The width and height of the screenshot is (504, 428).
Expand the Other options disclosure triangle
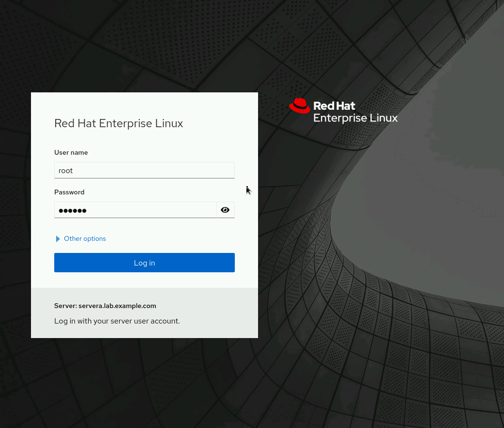(x=58, y=239)
